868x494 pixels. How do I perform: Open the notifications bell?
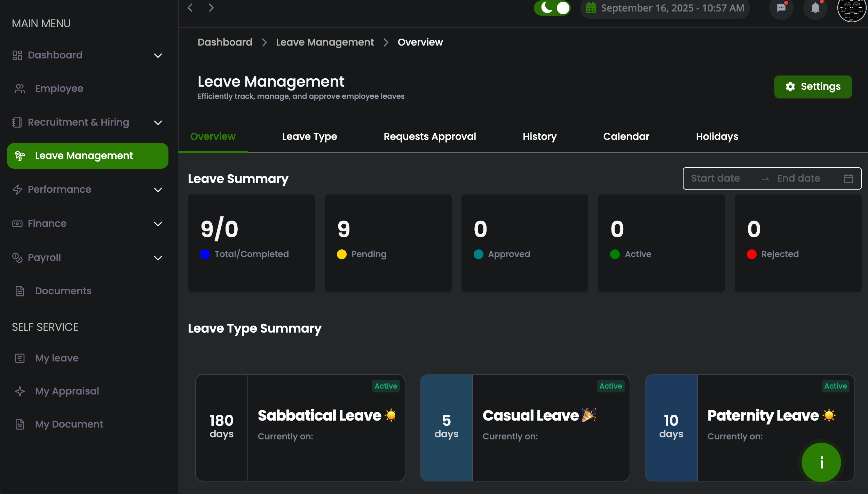click(815, 8)
